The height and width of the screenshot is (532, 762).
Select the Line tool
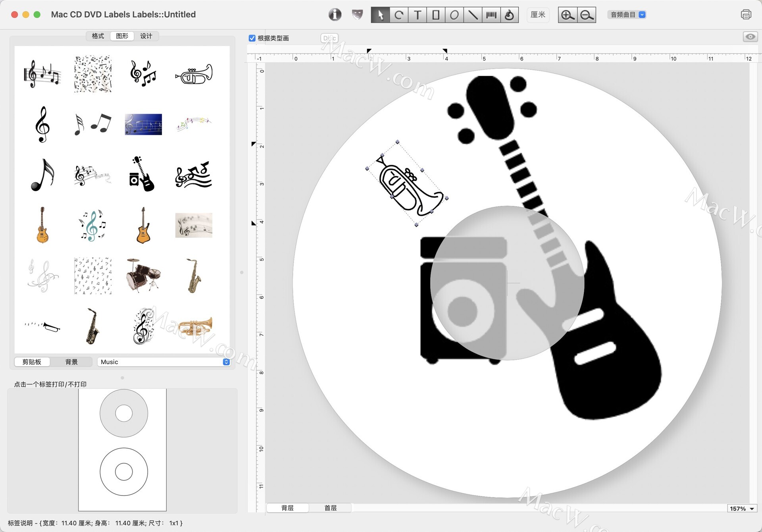473,15
